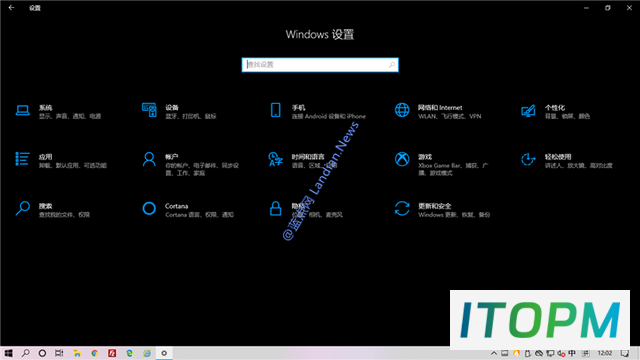640x360 pixels.
Task: Open the 搜索 (Search) settings category
Action: tap(52, 209)
